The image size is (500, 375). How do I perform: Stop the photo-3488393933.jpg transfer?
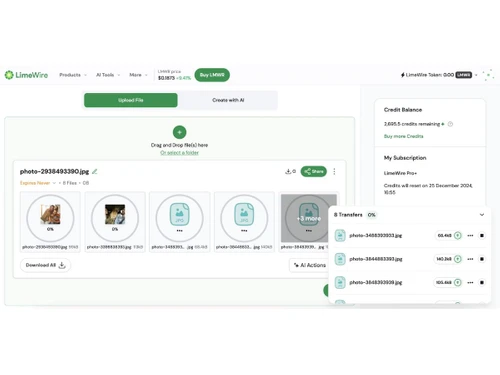[482, 235]
